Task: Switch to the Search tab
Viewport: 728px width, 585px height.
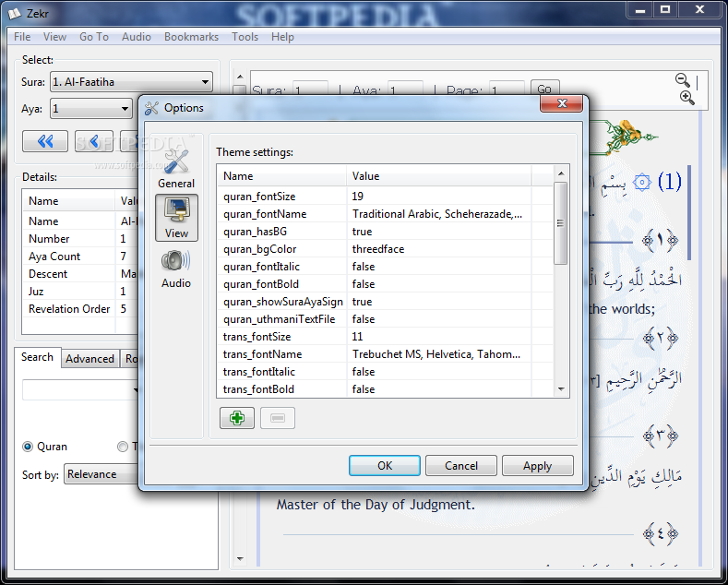Action: click(37, 357)
